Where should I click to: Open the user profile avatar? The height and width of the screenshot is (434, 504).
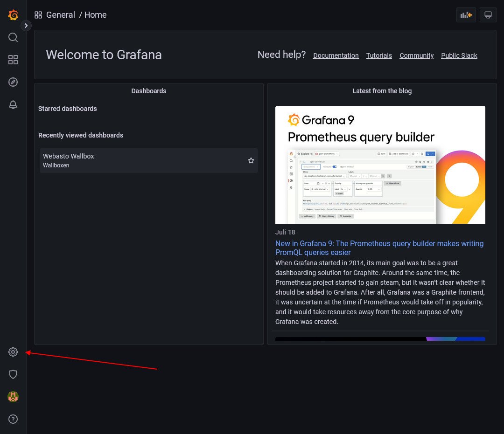(x=13, y=397)
